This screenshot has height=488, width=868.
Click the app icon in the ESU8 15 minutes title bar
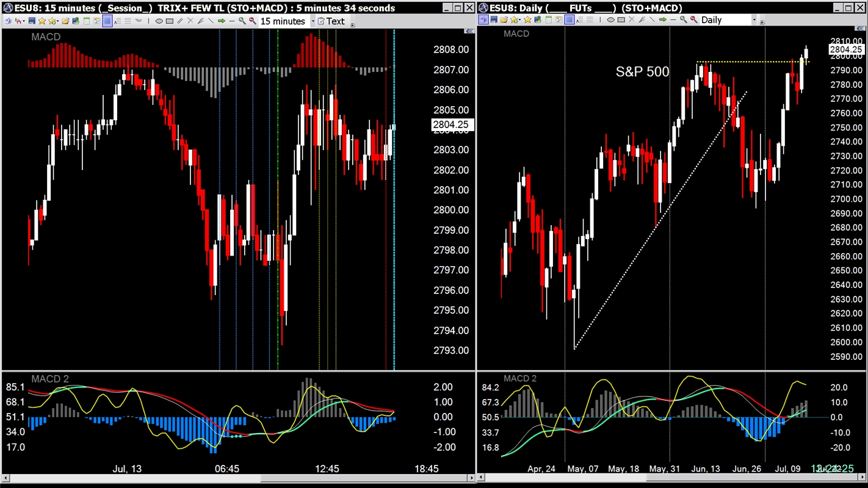[8, 8]
